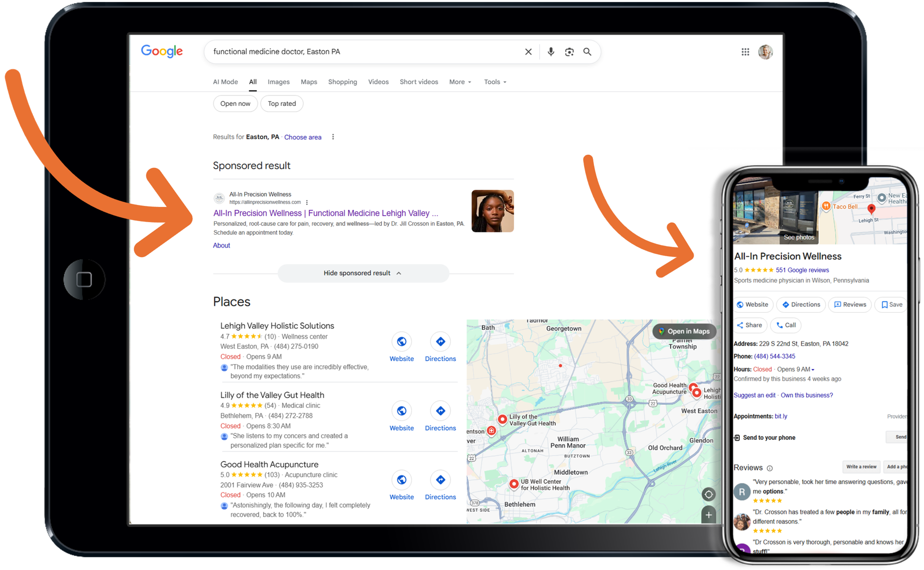Switch to the Images tab
Image resolution: width=924 pixels, height=570 pixels.
278,82
